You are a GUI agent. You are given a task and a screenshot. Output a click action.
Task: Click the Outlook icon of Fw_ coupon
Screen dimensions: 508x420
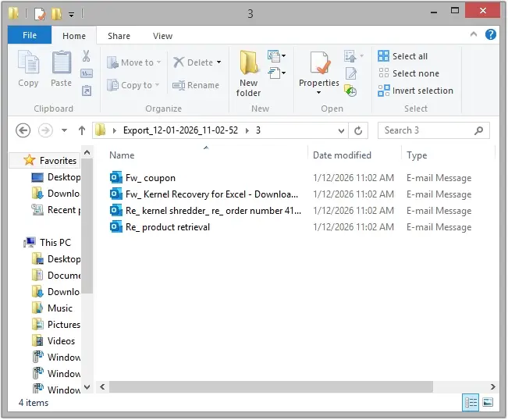tap(116, 177)
